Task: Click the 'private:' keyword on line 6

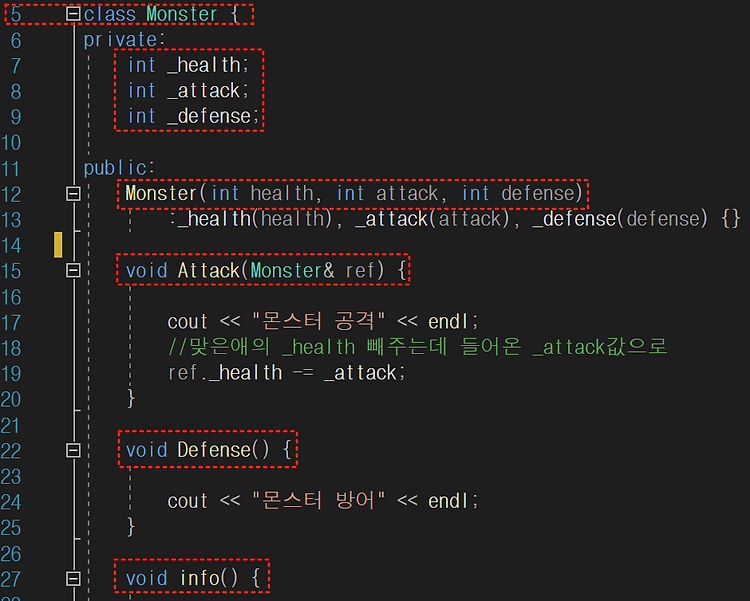Action: [124, 40]
